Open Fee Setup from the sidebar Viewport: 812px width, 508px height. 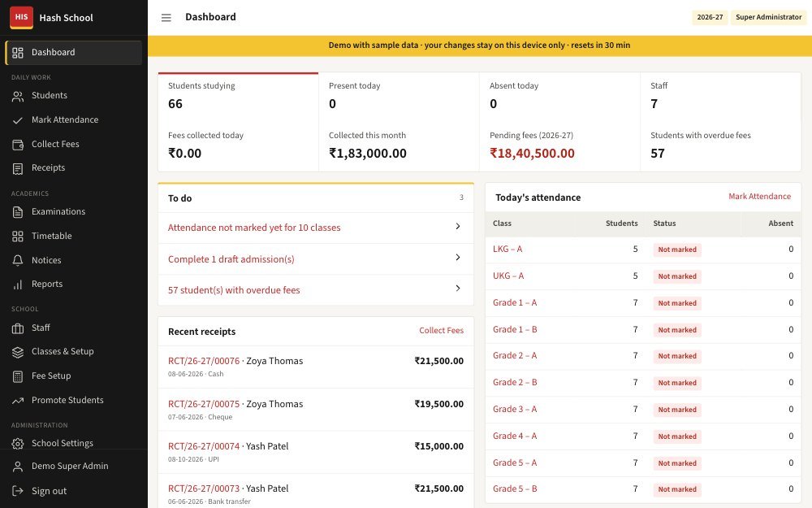click(74, 376)
